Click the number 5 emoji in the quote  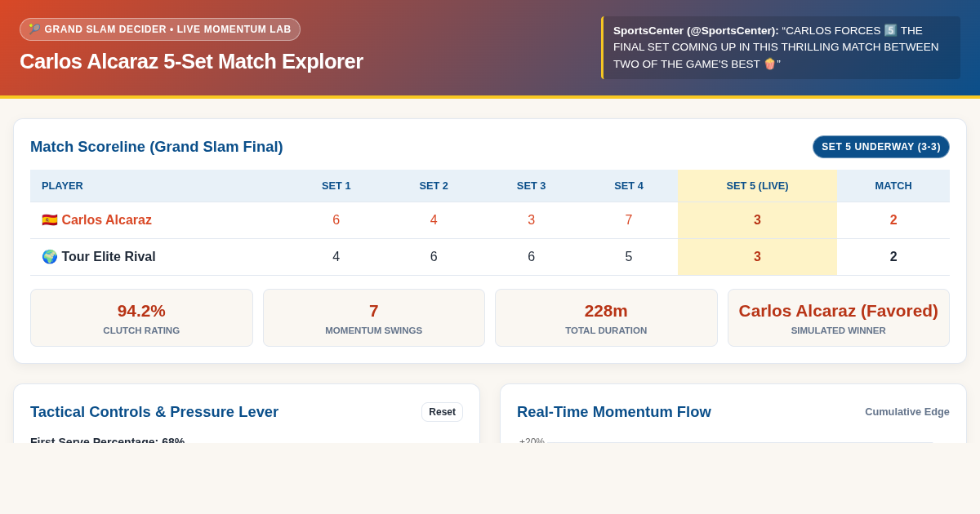[891, 30]
